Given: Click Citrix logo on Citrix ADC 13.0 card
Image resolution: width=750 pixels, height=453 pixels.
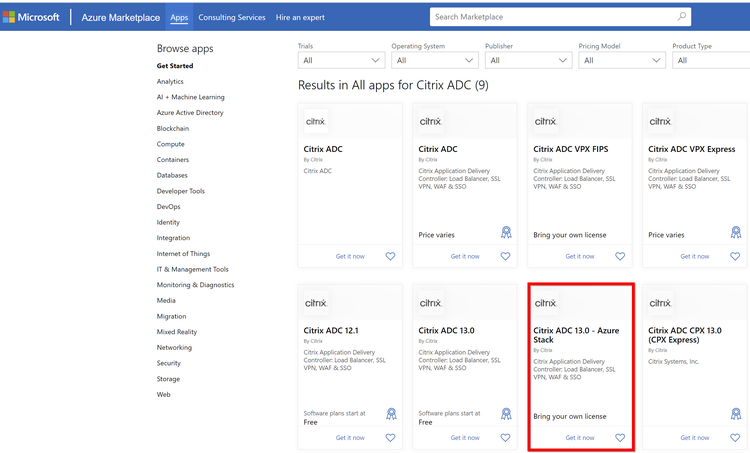Looking at the screenshot, I should (x=430, y=303).
